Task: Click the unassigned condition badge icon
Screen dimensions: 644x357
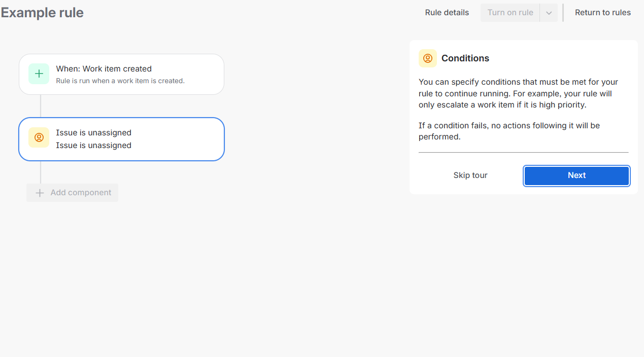Action: coord(39,137)
